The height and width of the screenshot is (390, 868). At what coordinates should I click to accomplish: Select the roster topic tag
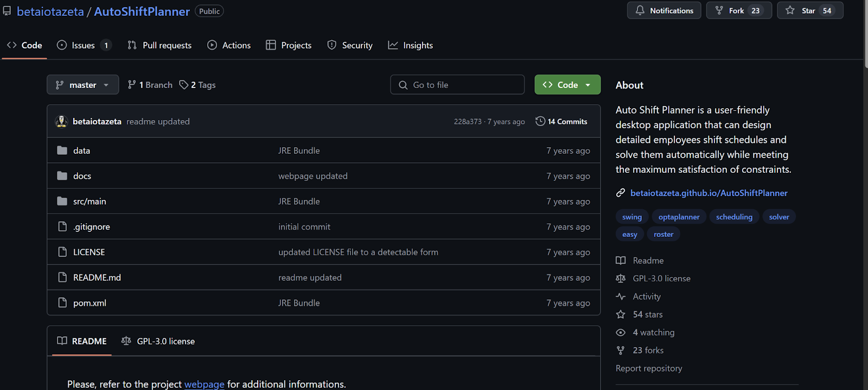point(663,234)
